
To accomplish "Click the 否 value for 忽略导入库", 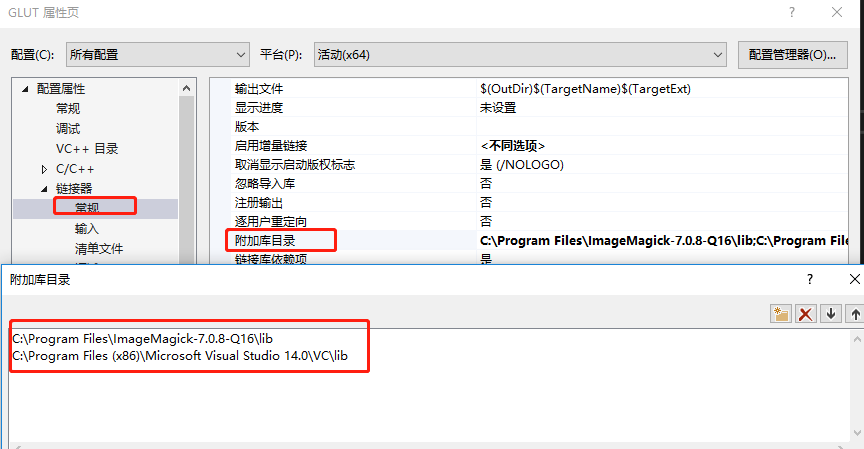I will (485, 183).
